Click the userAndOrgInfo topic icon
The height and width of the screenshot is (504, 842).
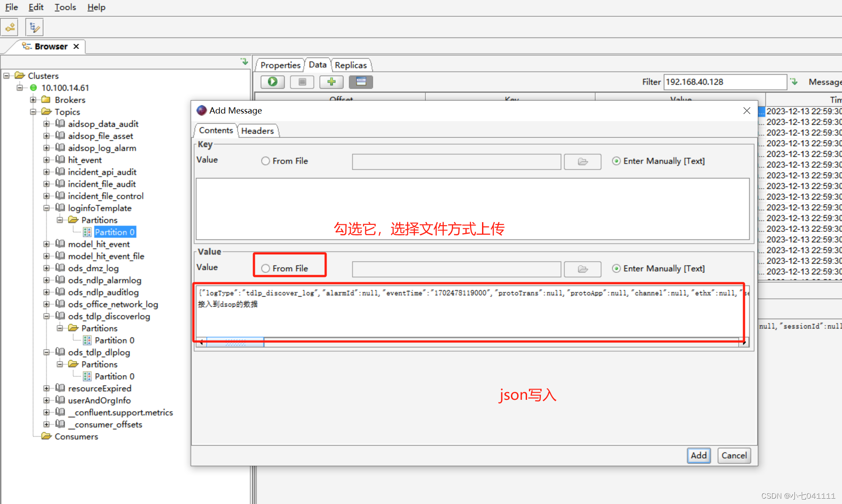pos(60,400)
